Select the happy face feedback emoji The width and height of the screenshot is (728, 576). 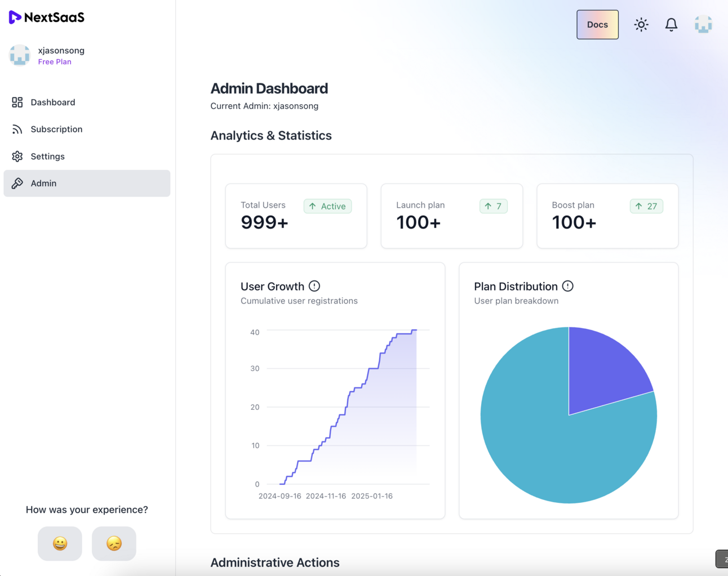[x=60, y=543]
